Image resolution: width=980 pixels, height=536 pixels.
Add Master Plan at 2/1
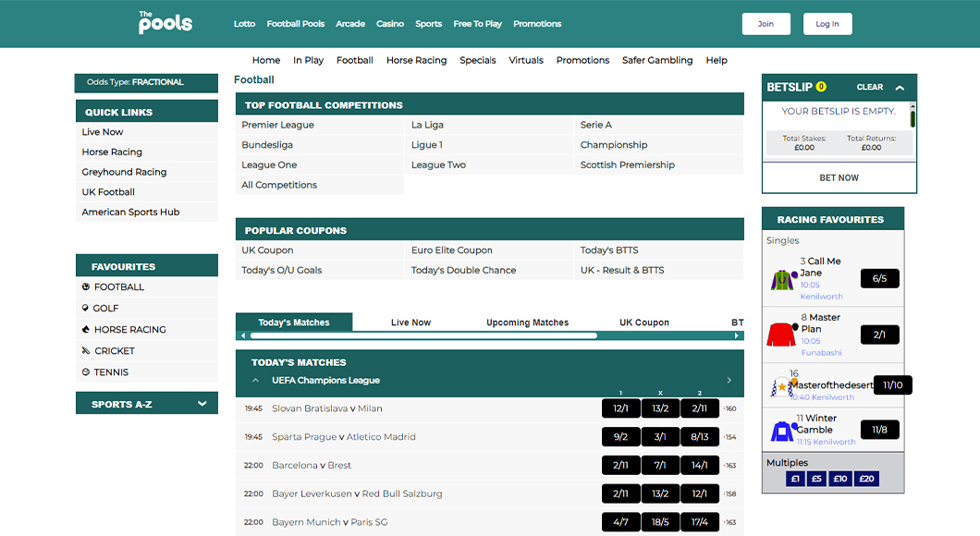click(x=879, y=335)
